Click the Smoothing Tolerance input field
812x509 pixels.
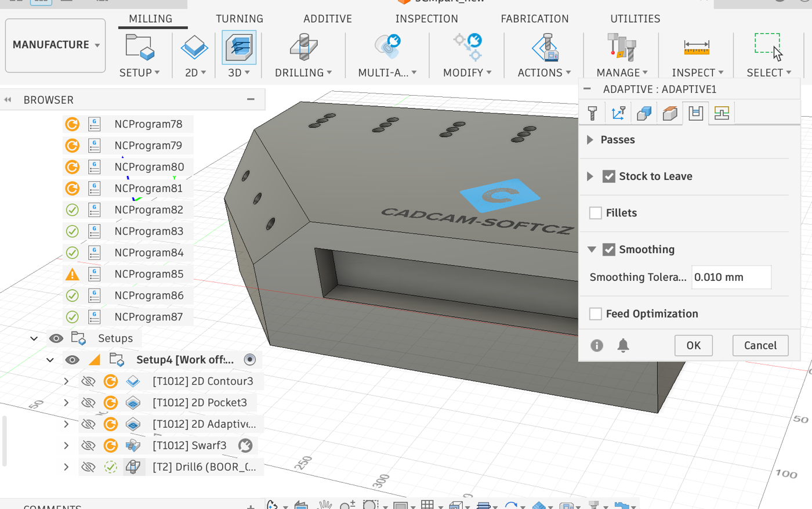pyautogui.click(x=731, y=277)
